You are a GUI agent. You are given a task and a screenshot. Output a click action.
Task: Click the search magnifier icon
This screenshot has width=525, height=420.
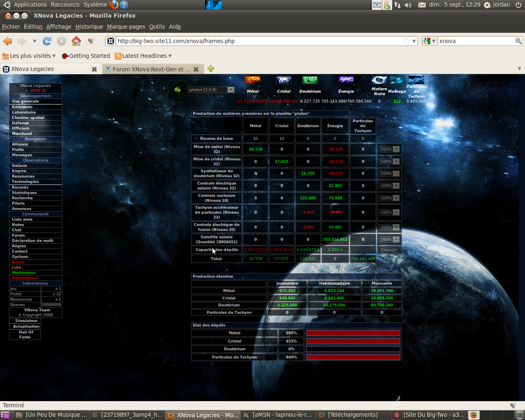point(518,41)
